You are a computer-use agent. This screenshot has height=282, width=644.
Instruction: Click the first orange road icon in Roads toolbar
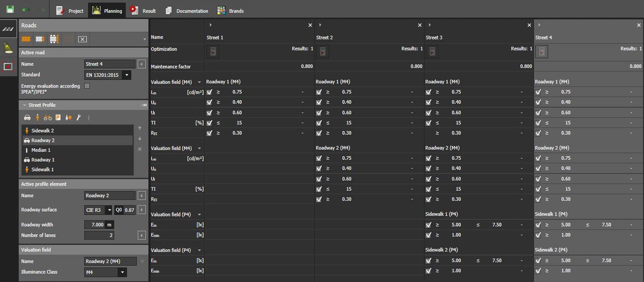(x=26, y=39)
